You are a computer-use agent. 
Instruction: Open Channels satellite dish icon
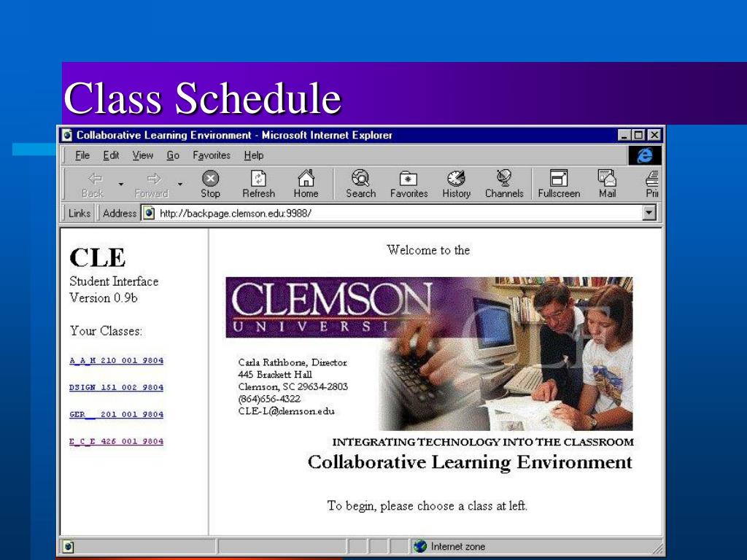tap(503, 178)
